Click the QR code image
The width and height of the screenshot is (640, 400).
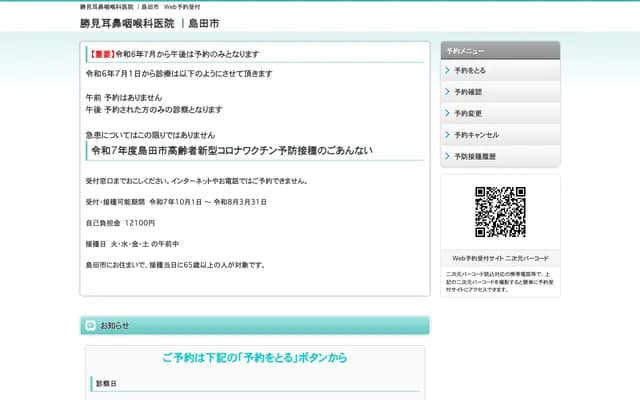coord(500,211)
